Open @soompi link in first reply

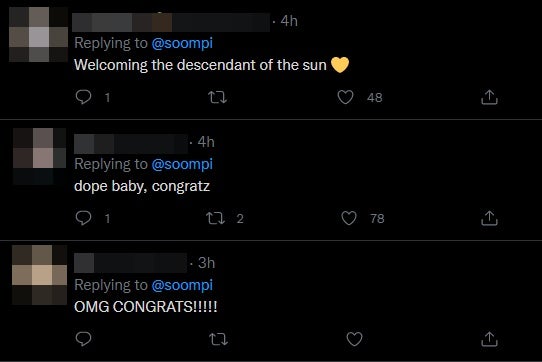182,44
